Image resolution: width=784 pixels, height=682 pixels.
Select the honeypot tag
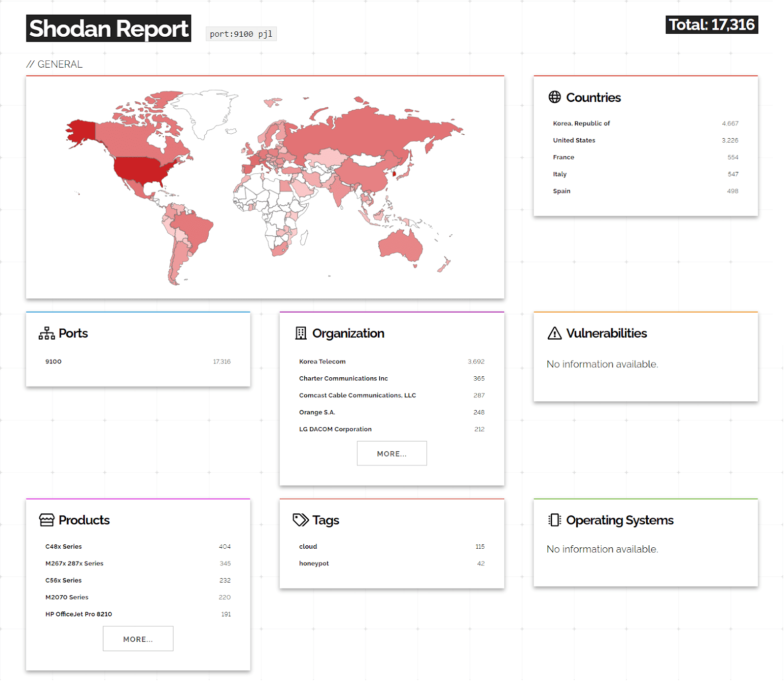click(314, 563)
